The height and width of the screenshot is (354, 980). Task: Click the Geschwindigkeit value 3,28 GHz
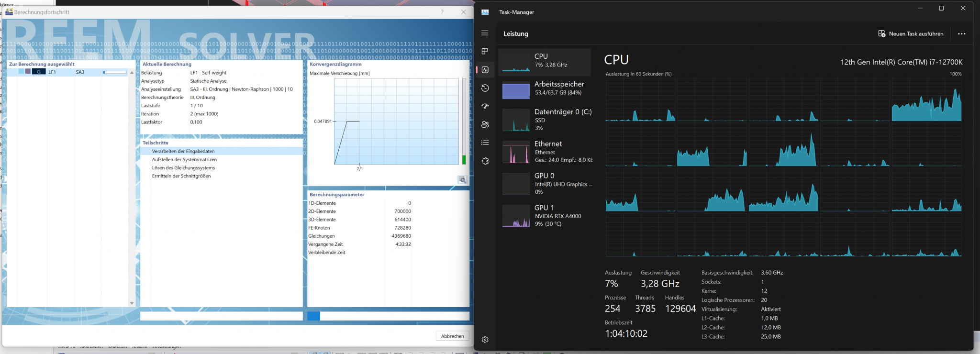(660, 284)
